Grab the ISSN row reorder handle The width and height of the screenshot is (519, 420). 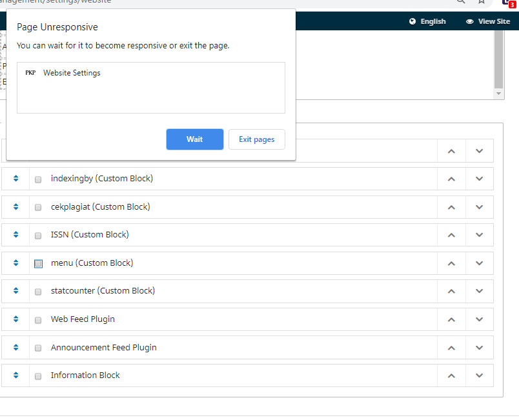pyautogui.click(x=15, y=234)
